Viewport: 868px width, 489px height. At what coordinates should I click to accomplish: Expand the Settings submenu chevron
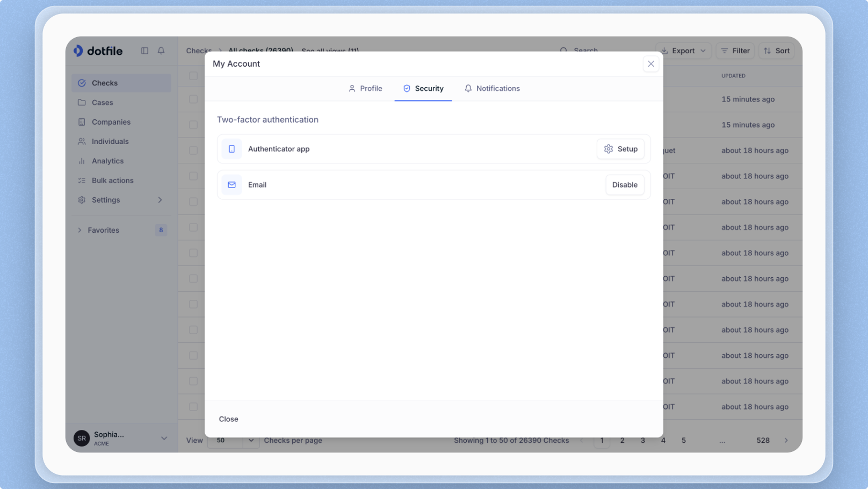(x=160, y=200)
